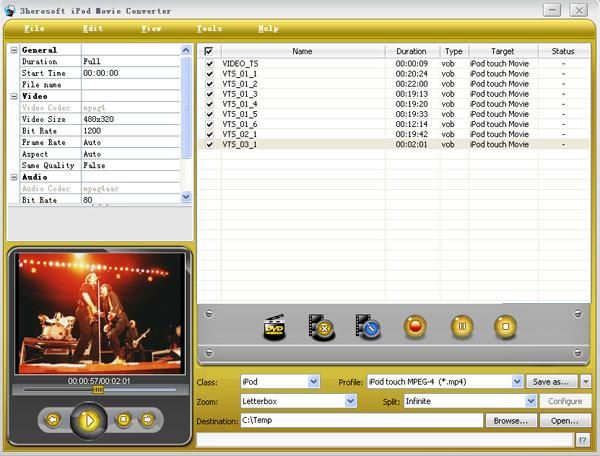Click the Browse... destination button
This screenshot has width=600, height=456.
coord(510,421)
